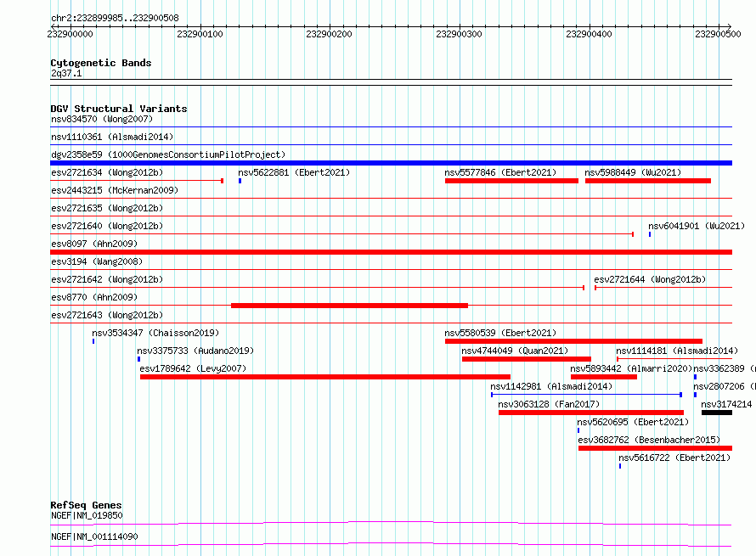
Task: Open nsv4744049 (Quan2021) label
Action: click(515, 351)
